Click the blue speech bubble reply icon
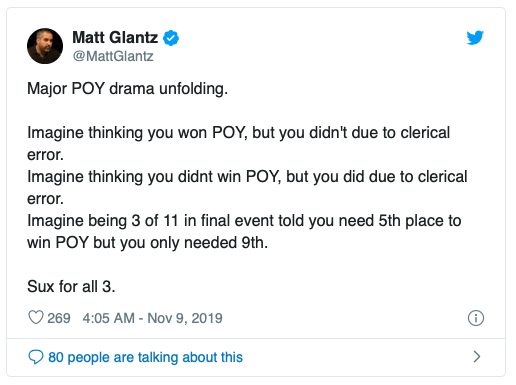The height and width of the screenshot is (385, 516). 36,357
